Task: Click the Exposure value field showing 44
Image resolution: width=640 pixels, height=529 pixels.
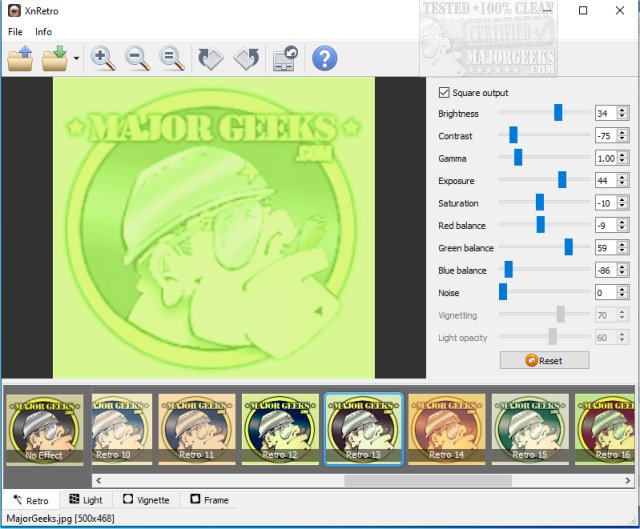Action: point(606,180)
